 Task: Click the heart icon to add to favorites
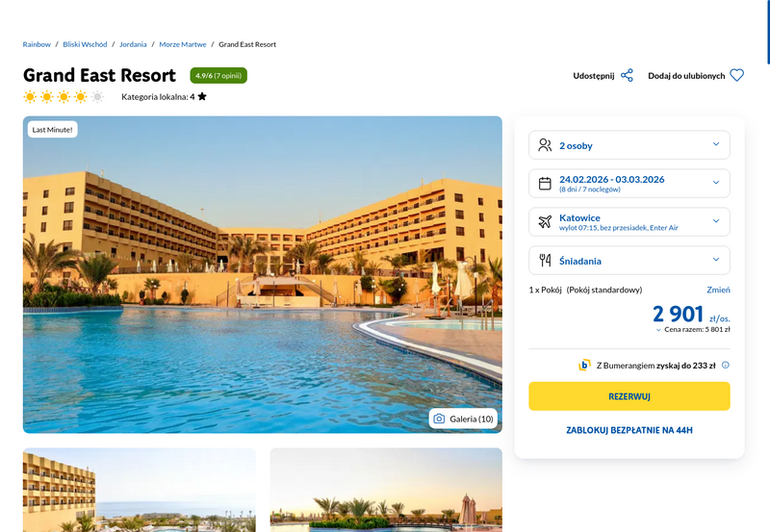tap(736, 76)
